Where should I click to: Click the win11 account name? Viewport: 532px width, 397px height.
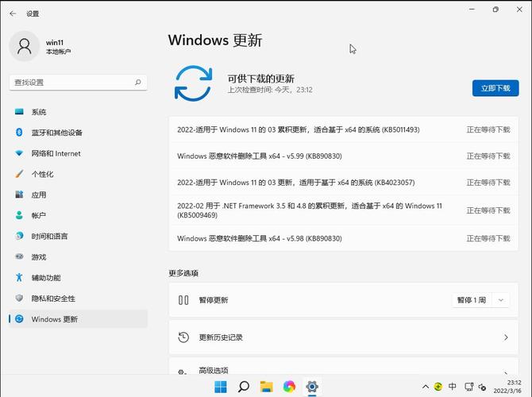(55, 42)
